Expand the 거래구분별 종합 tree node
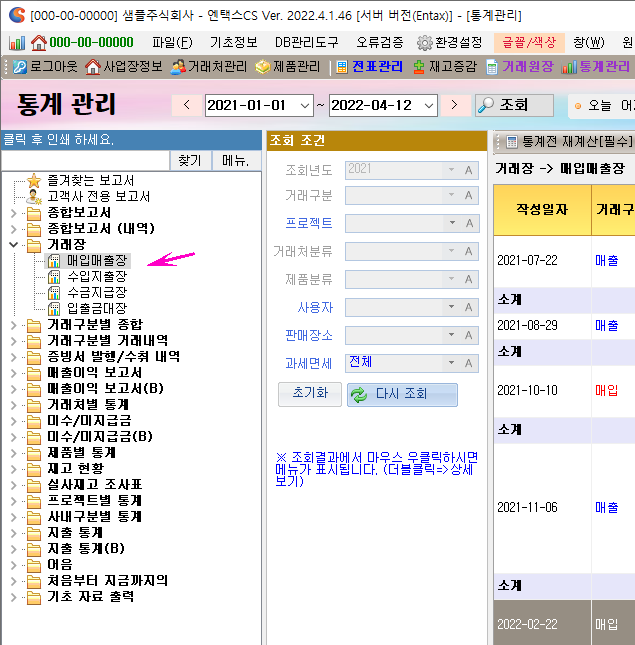This screenshot has height=645, width=635. click(x=13, y=325)
